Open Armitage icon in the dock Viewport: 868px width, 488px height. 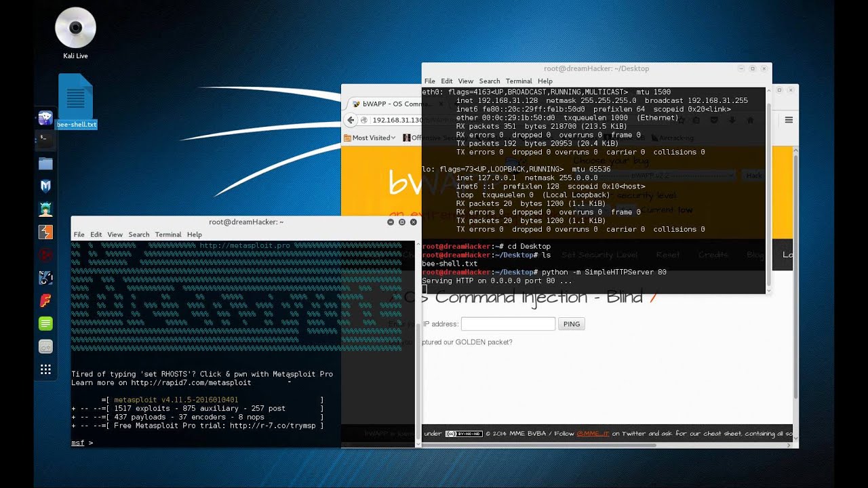[x=45, y=209]
